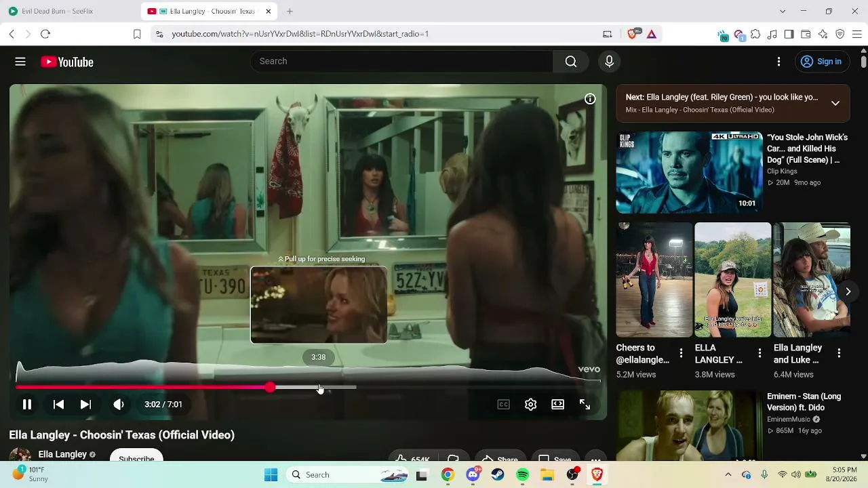Screen dimensions: 868x488
Task: Search with your voice microphone
Action: point(609,61)
